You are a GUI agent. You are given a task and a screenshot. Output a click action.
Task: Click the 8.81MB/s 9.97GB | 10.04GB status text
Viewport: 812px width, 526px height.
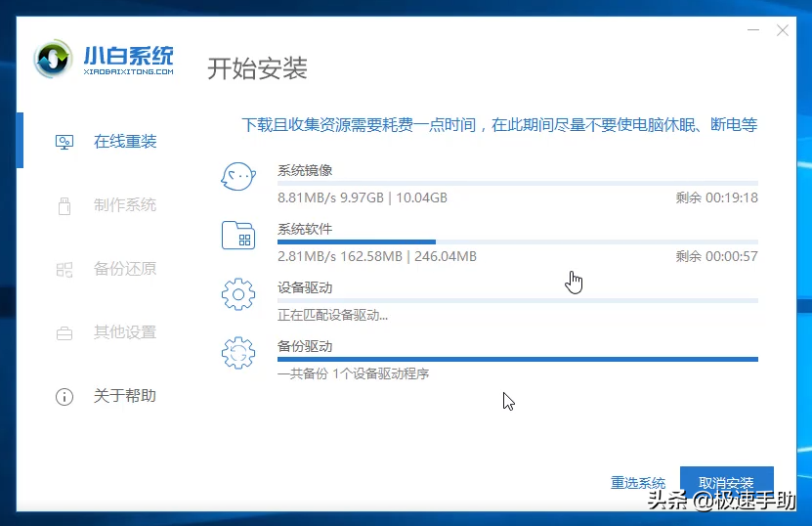click(x=363, y=197)
